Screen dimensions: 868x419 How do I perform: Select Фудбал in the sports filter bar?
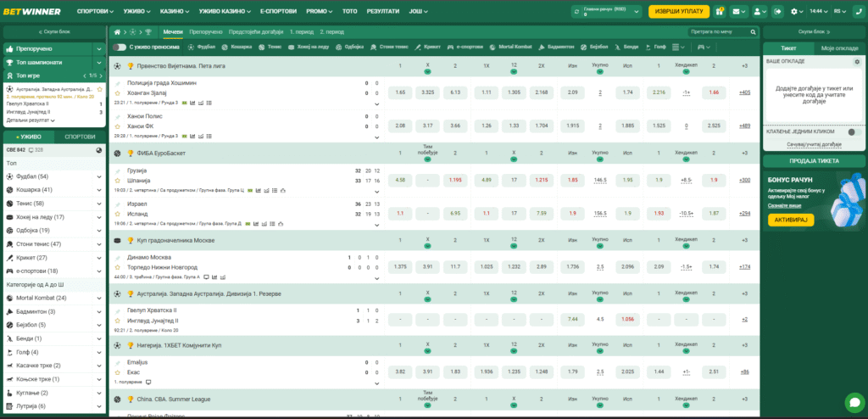click(x=202, y=47)
